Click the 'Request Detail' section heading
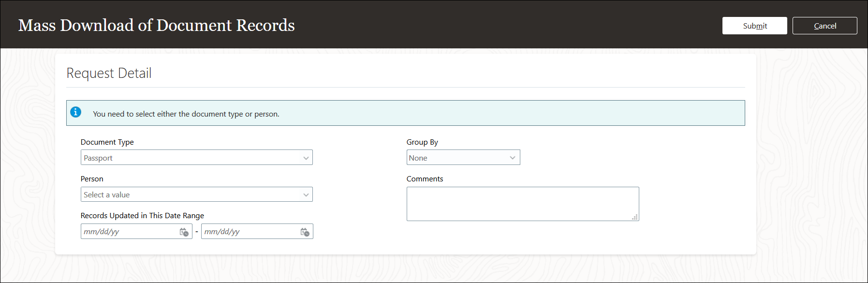 coord(109,73)
